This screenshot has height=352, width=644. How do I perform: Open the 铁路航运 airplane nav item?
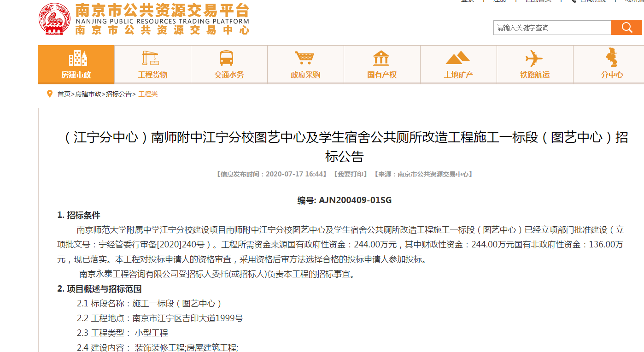click(x=535, y=64)
